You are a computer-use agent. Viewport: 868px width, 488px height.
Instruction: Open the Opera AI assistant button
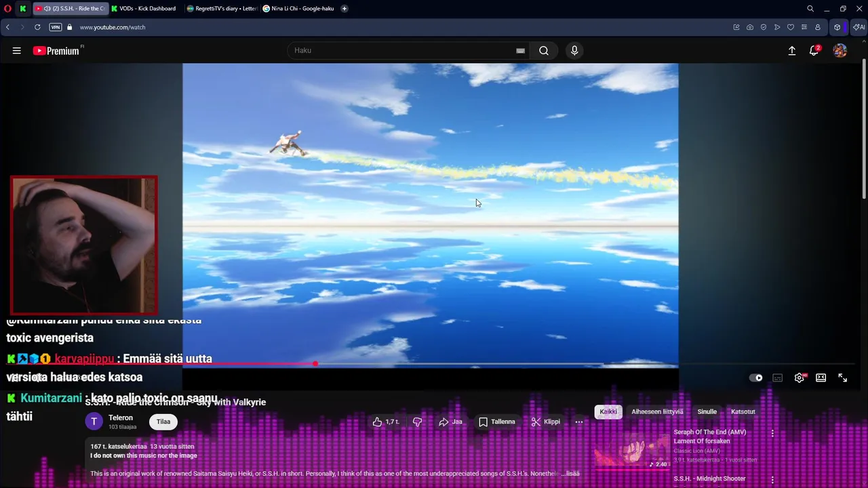[x=859, y=27]
